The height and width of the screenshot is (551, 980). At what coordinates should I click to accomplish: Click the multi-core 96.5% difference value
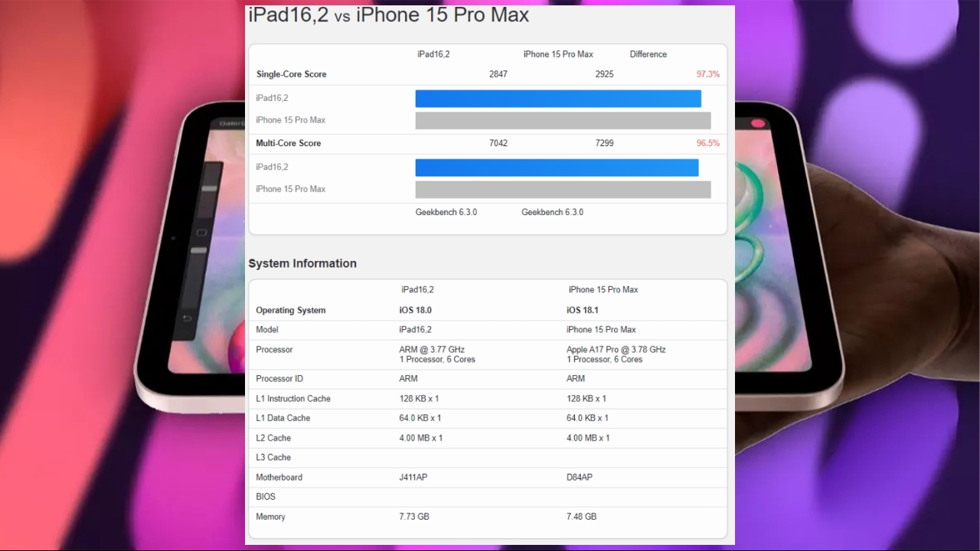point(707,143)
